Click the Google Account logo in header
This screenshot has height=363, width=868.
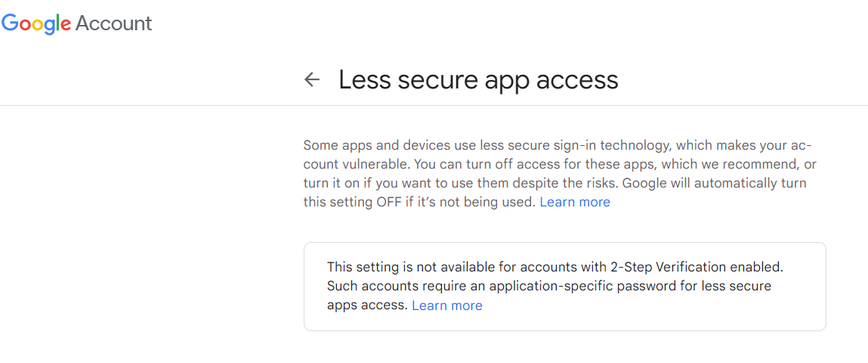click(x=77, y=23)
